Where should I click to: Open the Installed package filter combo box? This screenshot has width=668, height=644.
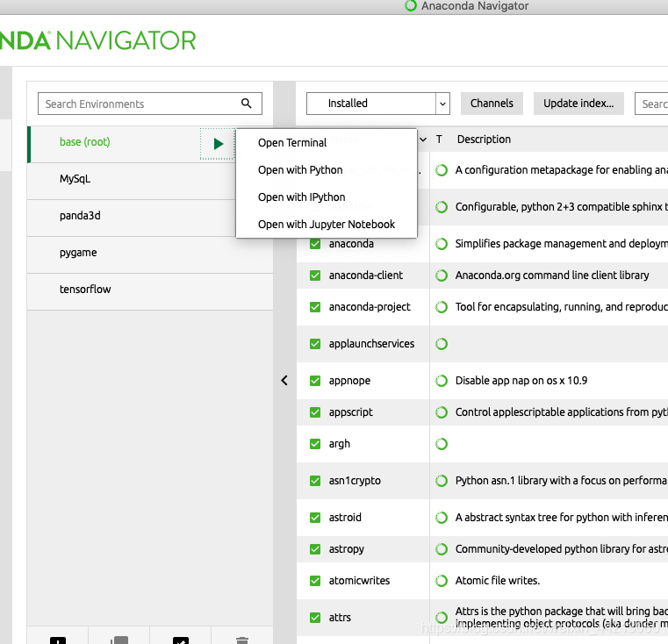point(377,104)
